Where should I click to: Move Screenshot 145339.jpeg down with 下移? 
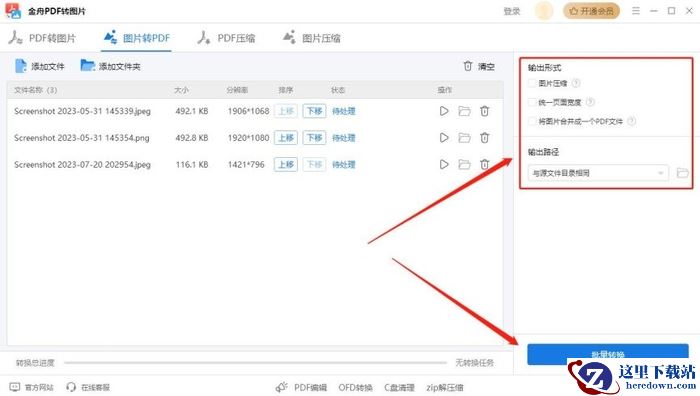coord(314,111)
